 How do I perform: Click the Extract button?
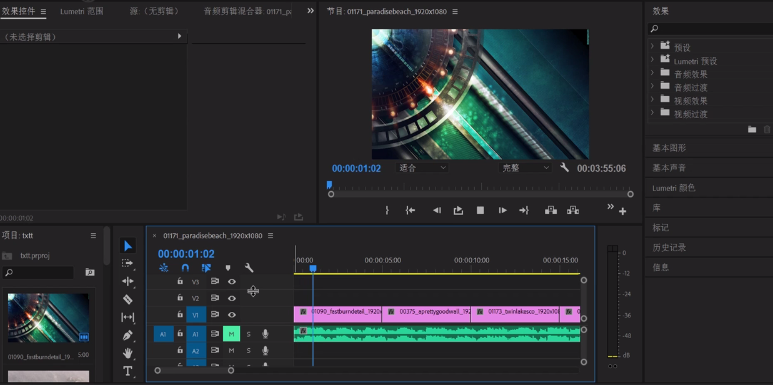click(x=572, y=210)
